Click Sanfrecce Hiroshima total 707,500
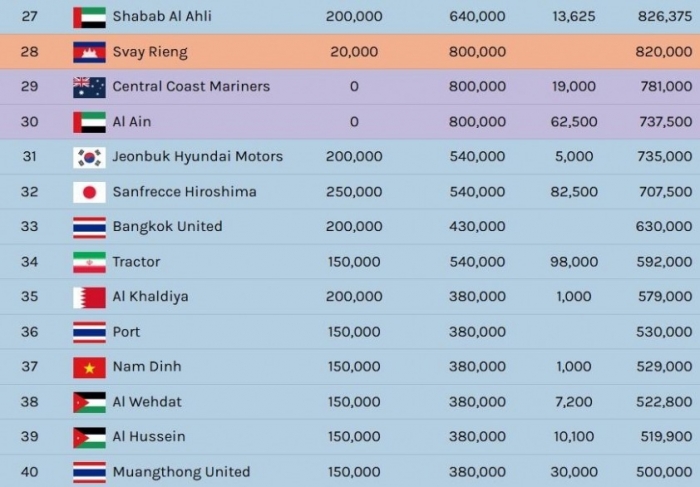This screenshot has width=700, height=487. point(665,191)
